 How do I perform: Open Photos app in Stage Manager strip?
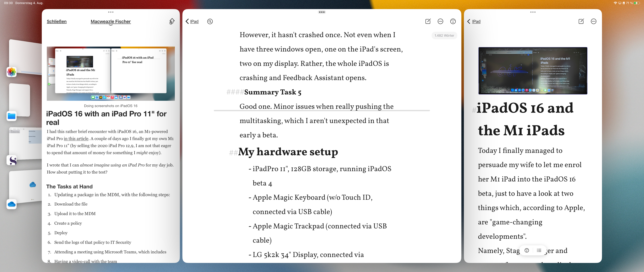pyautogui.click(x=11, y=72)
